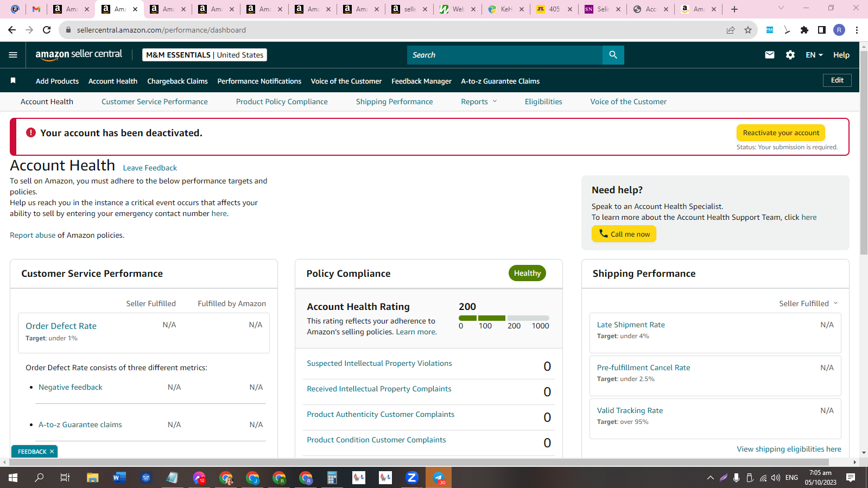Open the Windows Start menu
Image resolution: width=868 pixels, height=488 pixels.
click(13, 478)
